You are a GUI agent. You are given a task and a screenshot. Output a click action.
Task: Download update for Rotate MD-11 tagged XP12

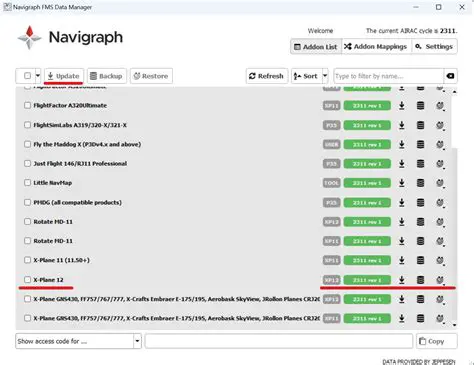(402, 222)
